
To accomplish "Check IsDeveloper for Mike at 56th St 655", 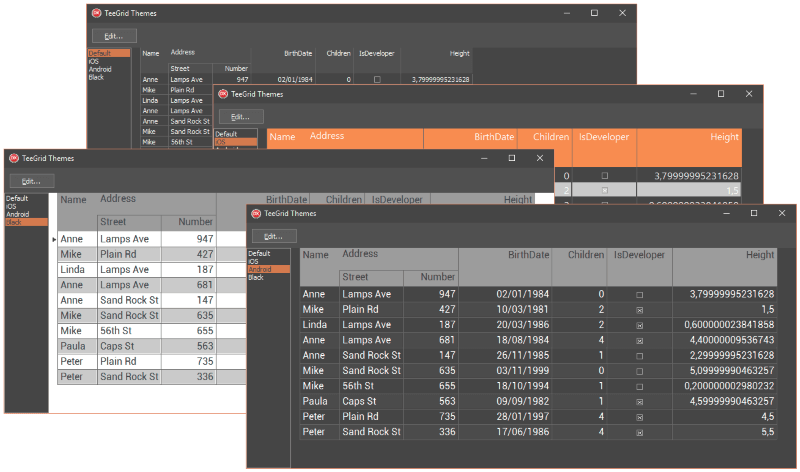I will 639,385.
